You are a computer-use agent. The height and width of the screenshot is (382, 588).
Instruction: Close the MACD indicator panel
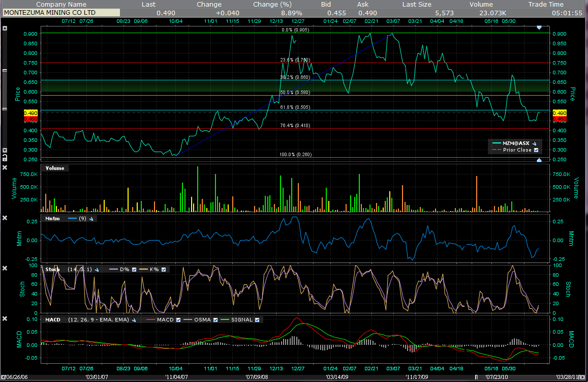[5, 319]
